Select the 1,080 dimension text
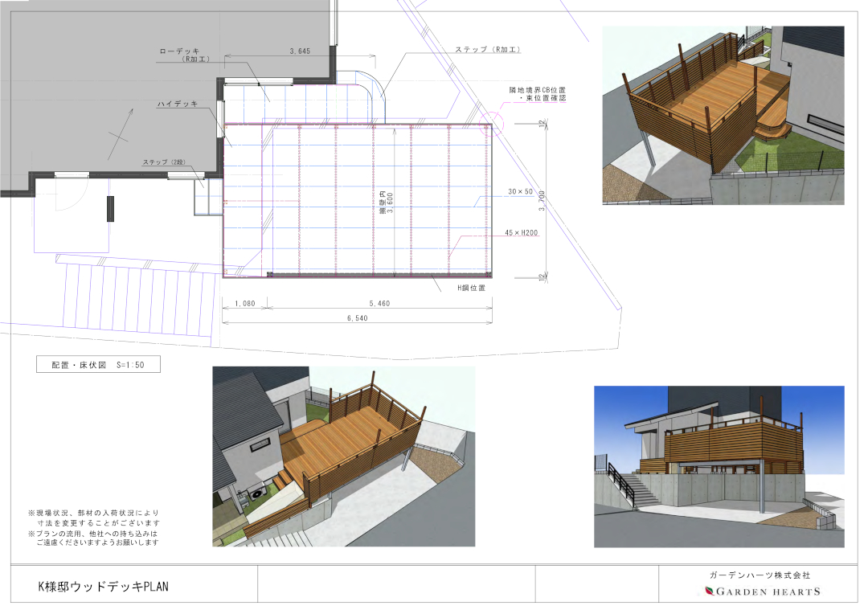The width and height of the screenshot is (868, 614). pyautogui.click(x=244, y=304)
